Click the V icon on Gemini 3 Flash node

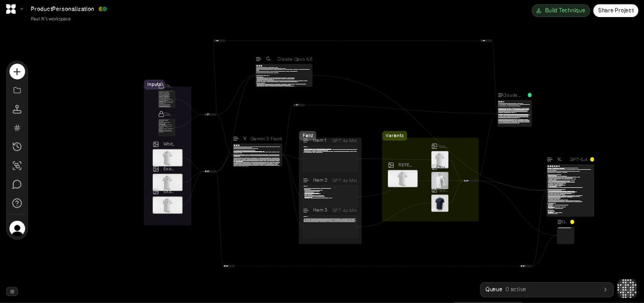(x=245, y=139)
